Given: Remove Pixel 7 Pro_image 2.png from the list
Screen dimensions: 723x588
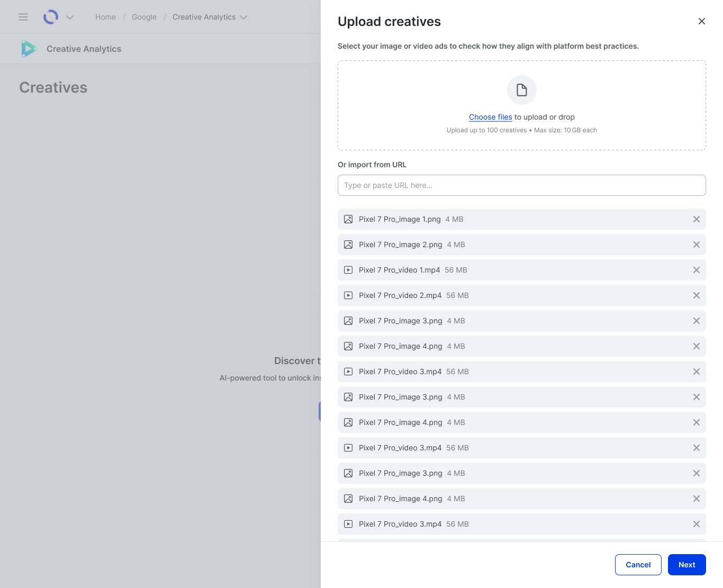Looking at the screenshot, I should click(697, 245).
